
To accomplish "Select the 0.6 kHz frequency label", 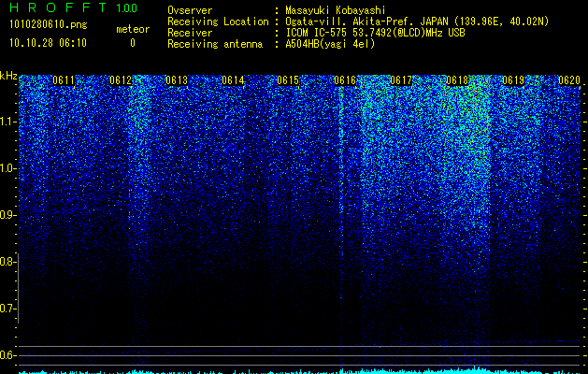I will (7, 355).
